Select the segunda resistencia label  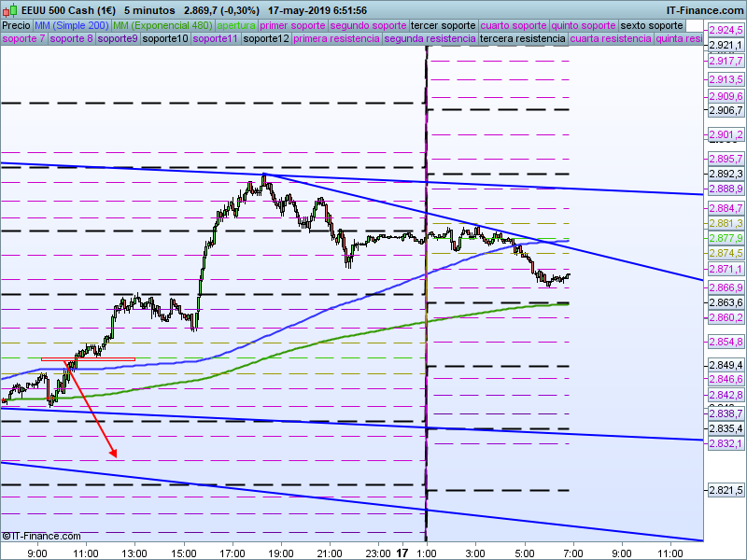pyautogui.click(x=430, y=38)
